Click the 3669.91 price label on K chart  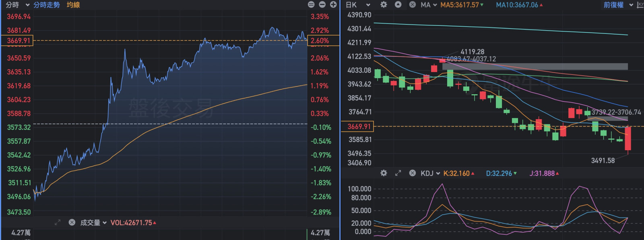[x=357, y=126]
